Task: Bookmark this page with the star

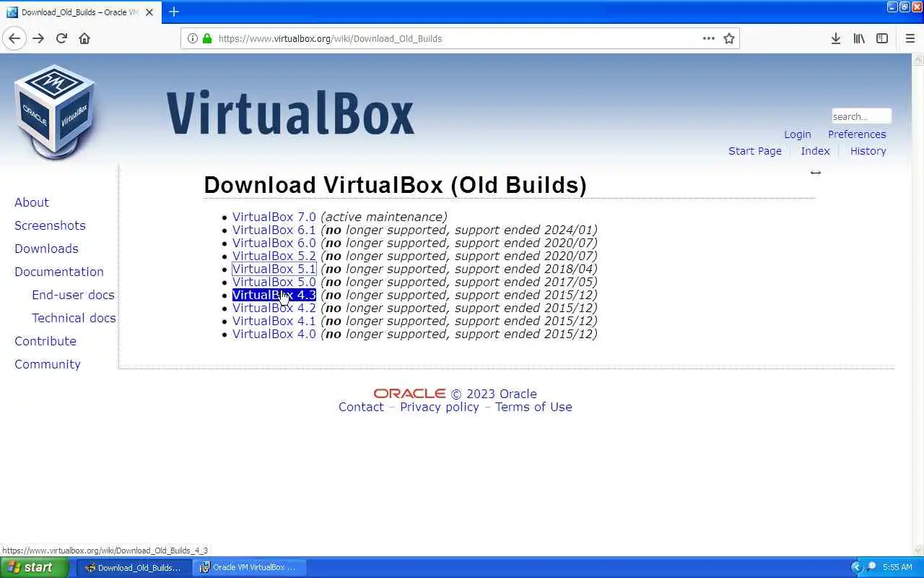Action: point(729,38)
